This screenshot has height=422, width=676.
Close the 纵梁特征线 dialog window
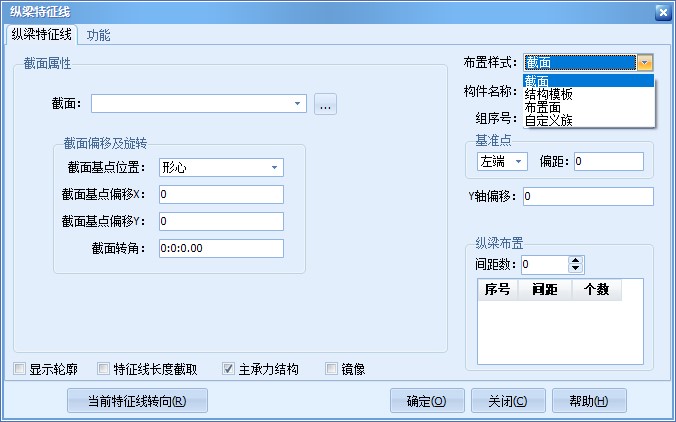point(662,12)
